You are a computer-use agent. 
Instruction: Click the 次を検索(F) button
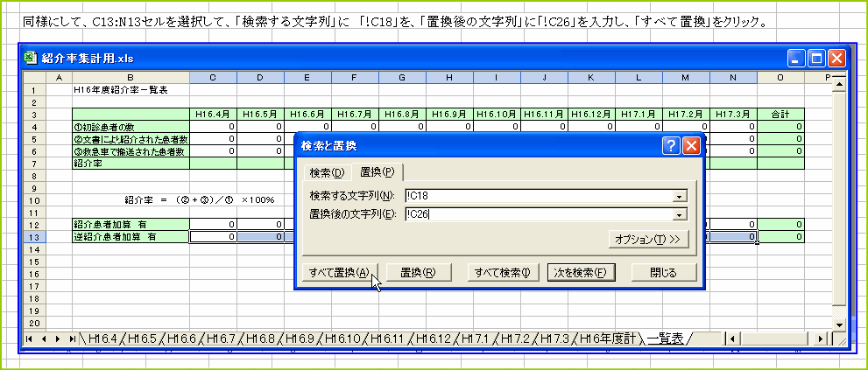[x=581, y=272]
